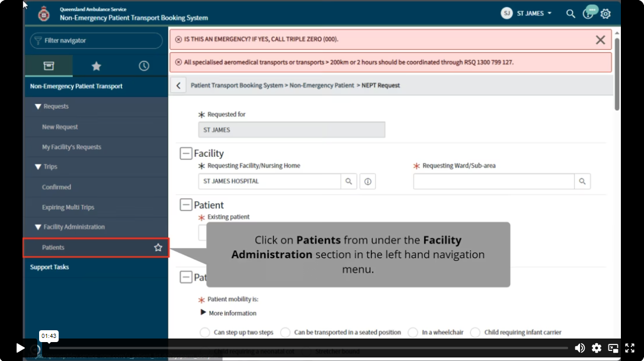Image resolution: width=644 pixels, height=361 pixels.
Task: Switch to the History clock tab
Action: pos(144,66)
